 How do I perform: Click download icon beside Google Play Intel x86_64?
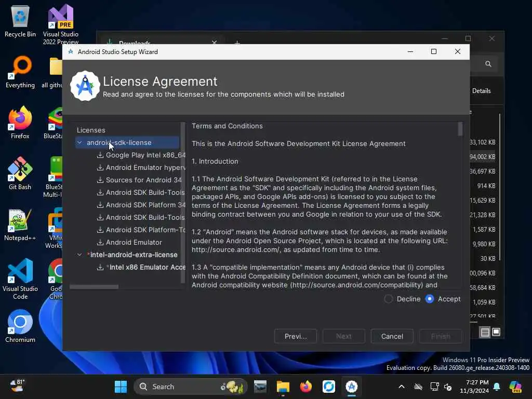pyautogui.click(x=100, y=155)
